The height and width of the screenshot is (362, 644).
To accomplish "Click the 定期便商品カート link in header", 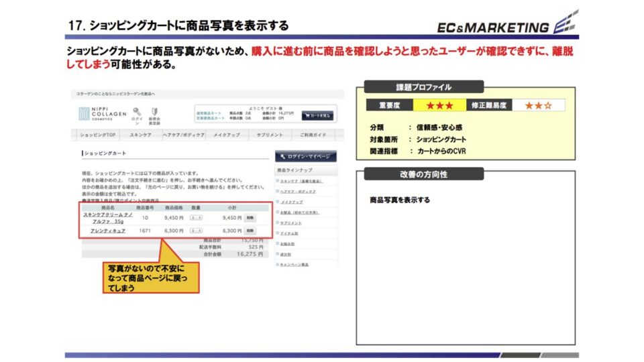I will (x=210, y=118).
